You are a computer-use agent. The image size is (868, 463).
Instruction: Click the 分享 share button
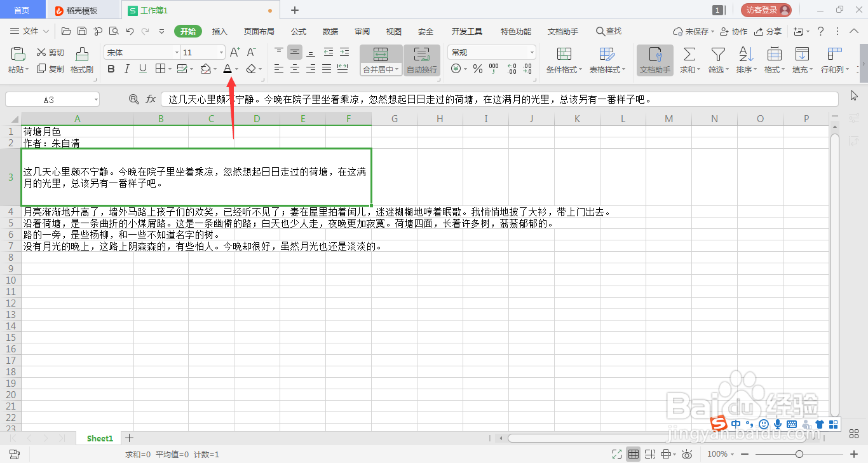768,31
